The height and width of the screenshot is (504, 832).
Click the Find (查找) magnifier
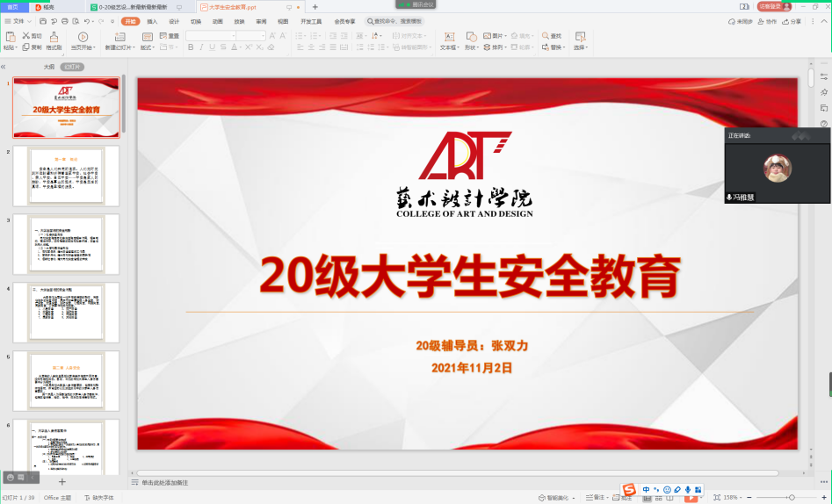[552, 35]
